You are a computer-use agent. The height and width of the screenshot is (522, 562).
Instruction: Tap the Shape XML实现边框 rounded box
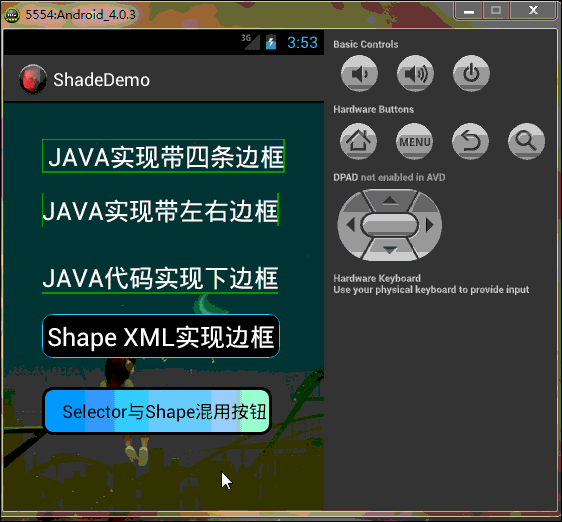click(x=161, y=336)
